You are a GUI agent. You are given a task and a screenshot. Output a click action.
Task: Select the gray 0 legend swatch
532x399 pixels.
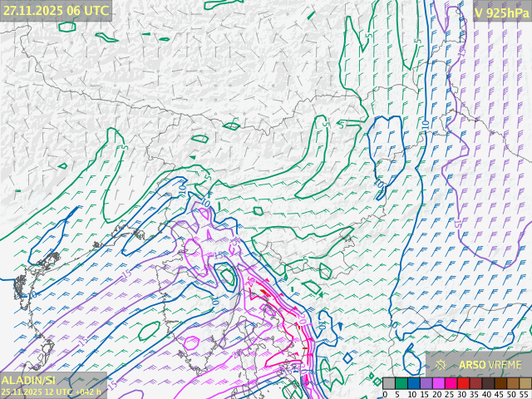pyautogui.click(x=387, y=382)
